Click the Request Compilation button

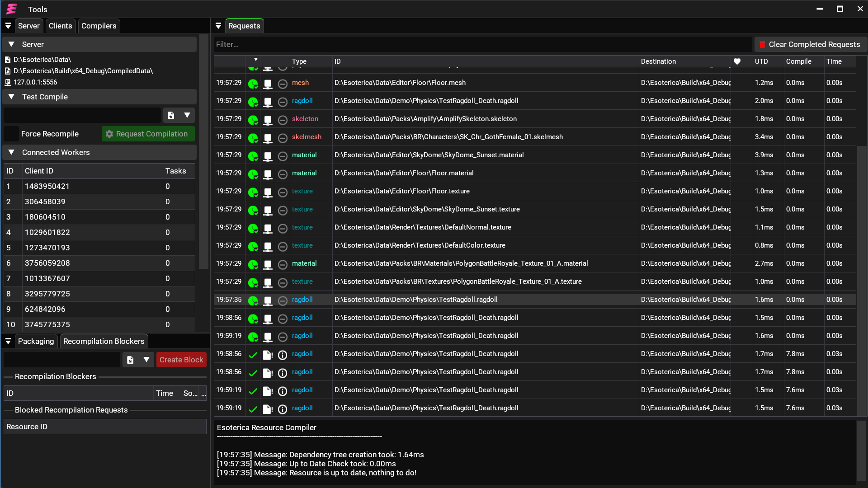[x=148, y=134]
